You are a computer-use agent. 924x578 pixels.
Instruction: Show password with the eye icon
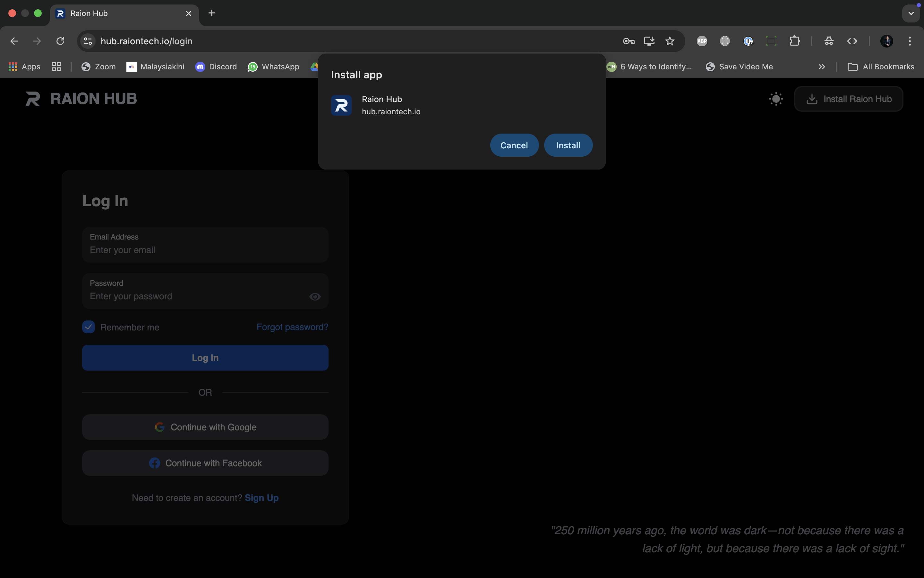(315, 297)
